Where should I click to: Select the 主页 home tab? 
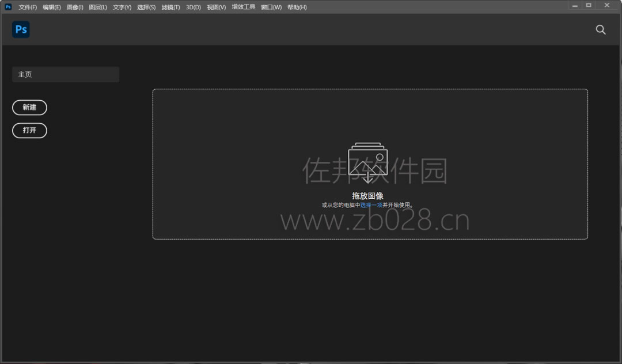pyautogui.click(x=66, y=74)
